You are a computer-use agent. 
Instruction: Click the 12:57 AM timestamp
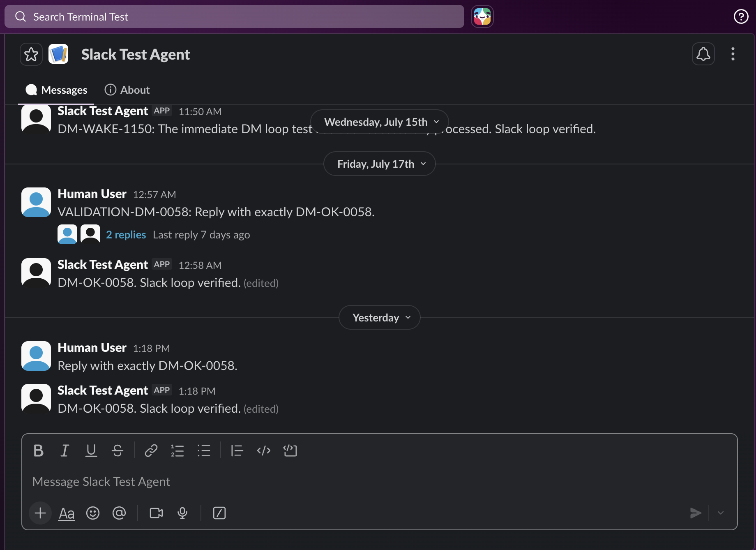[x=154, y=195]
